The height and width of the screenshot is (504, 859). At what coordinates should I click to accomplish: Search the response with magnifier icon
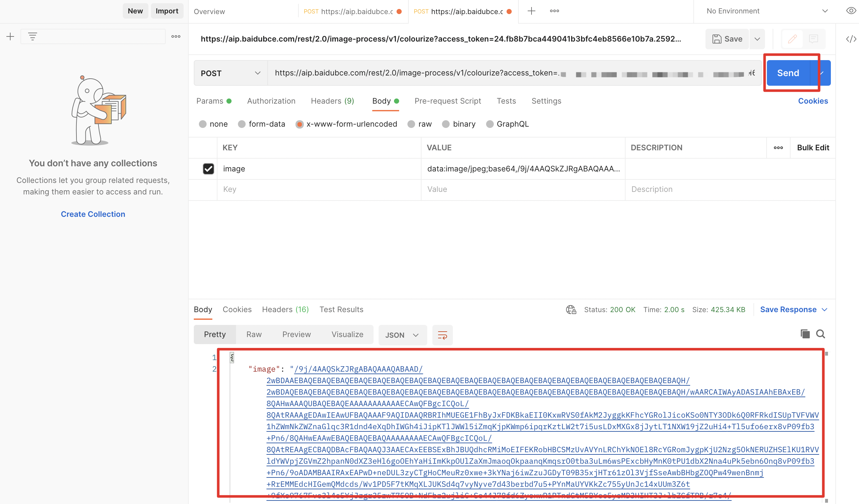click(x=821, y=334)
